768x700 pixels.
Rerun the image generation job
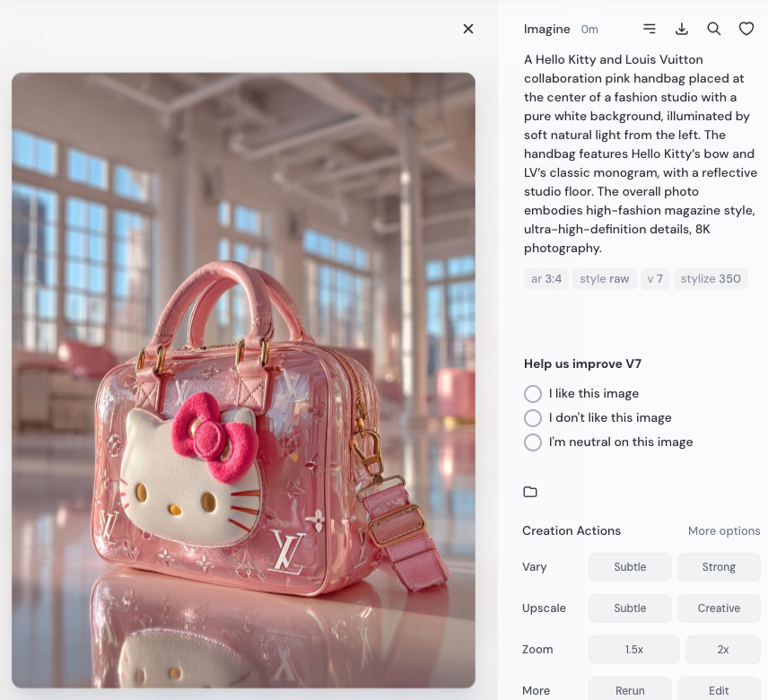630,689
